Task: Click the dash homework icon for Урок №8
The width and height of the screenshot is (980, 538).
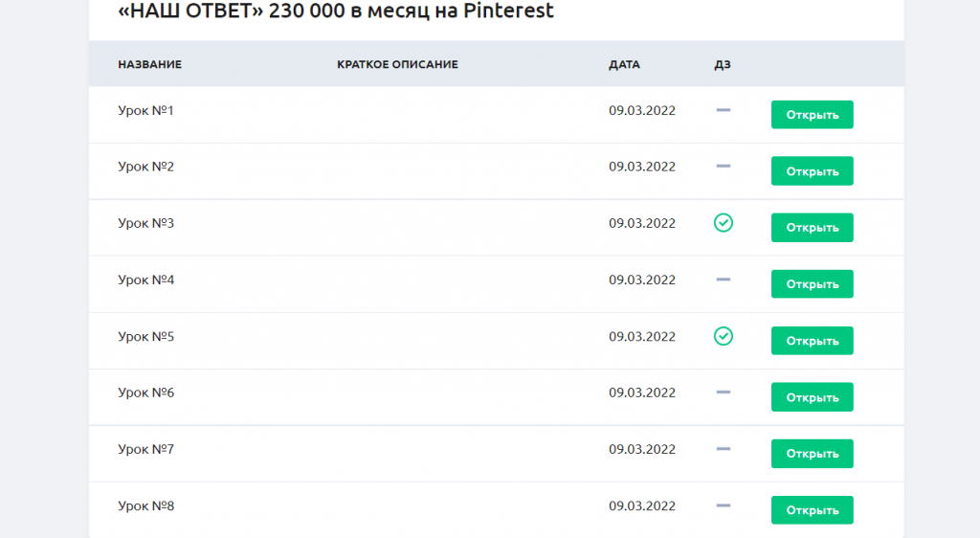Action: [724, 505]
